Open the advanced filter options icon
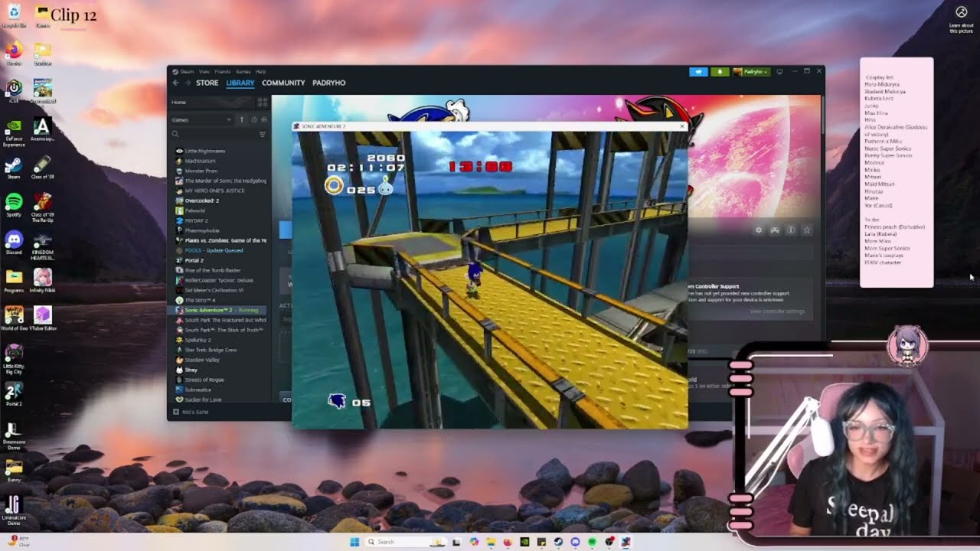This screenshot has height=551, width=980. point(263,134)
